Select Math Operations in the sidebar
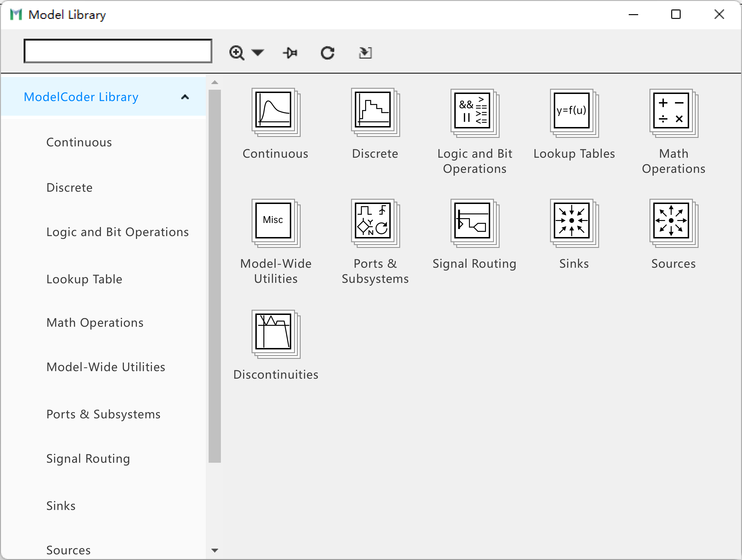The image size is (742, 560). click(95, 323)
